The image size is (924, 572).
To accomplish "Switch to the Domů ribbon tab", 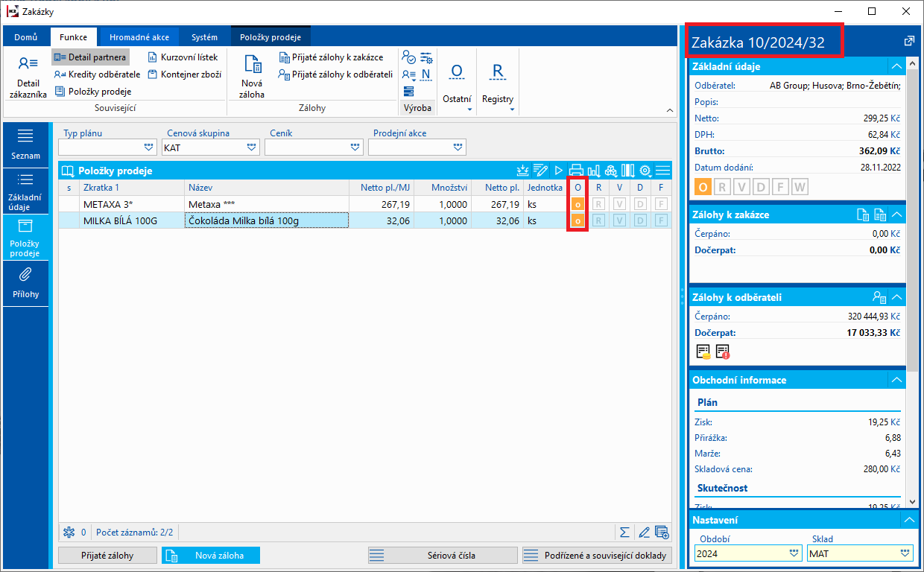I will coord(26,36).
